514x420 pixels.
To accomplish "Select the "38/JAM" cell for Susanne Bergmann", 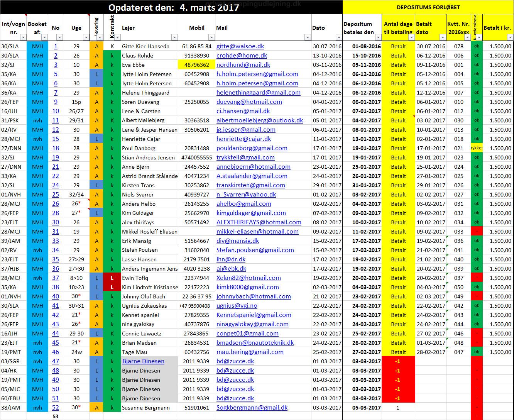I will click(x=14, y=408).
